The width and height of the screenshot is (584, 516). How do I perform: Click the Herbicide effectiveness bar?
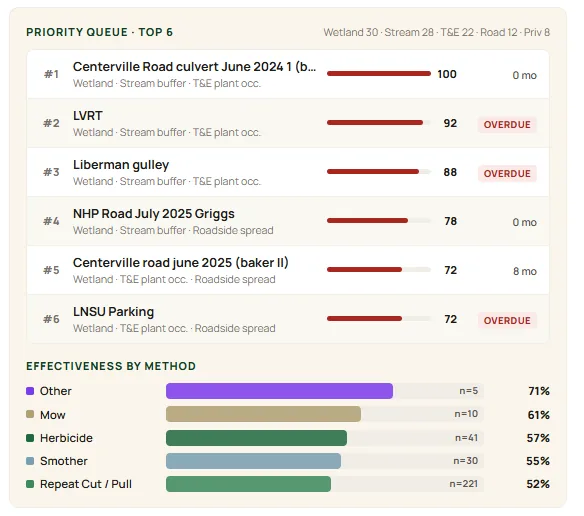tap(325, 438)
